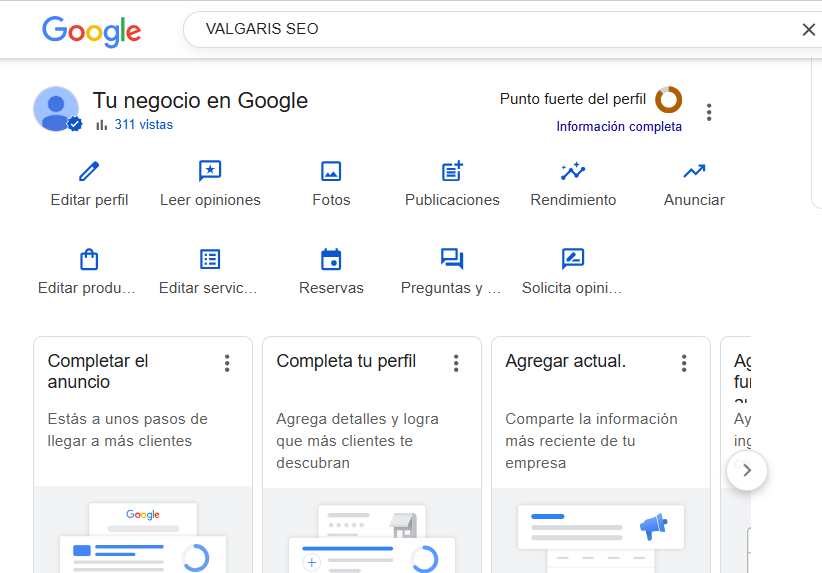Click the Google logo
The width and height of the screenshot is (822, 573).
coord(92,30)
